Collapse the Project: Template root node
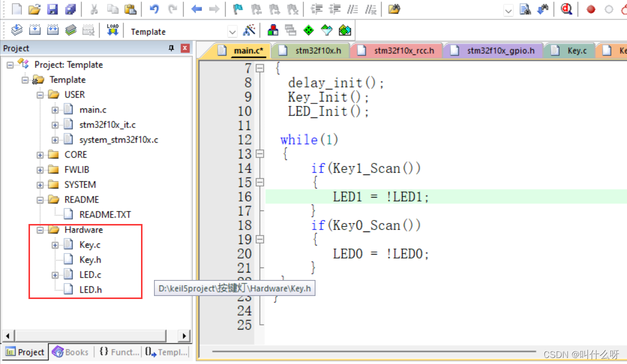Image resolution: width=627 pixels, height=364 pixels. (x=10, y=64)
